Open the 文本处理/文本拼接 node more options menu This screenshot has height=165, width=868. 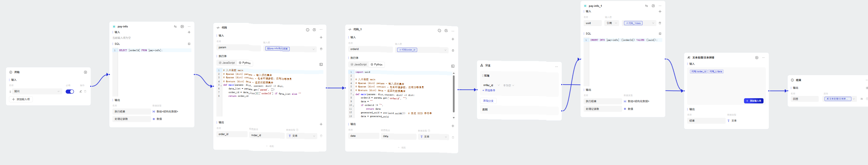pyautogui.click(x=764, y=58)
